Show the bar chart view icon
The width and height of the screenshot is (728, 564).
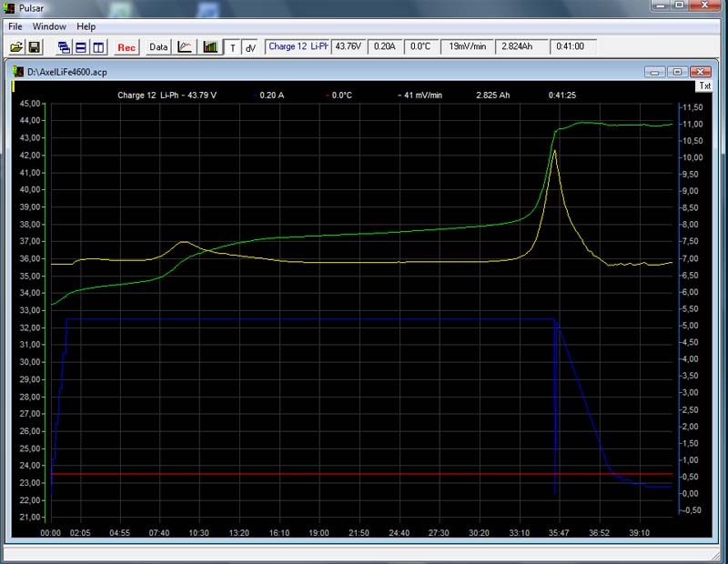pyautogui.click(x=210, y=47)
